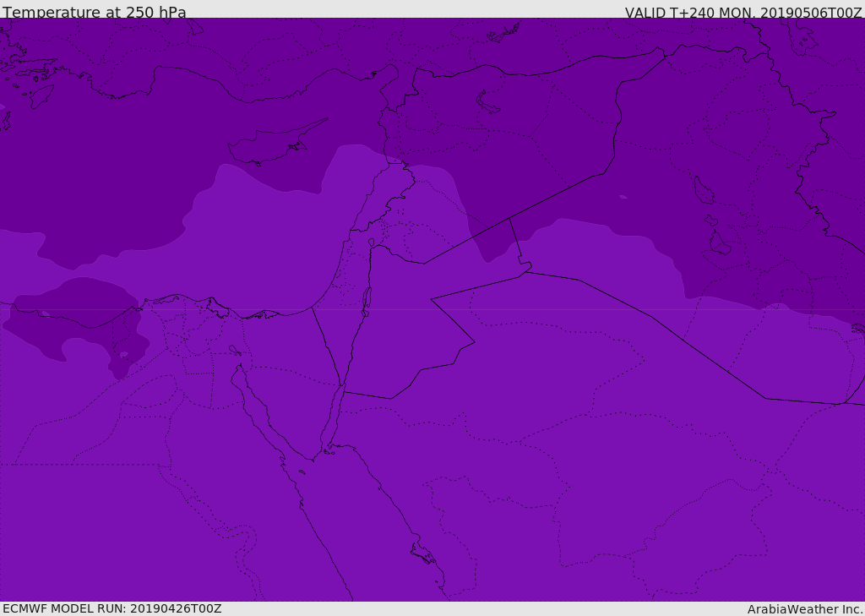Click the Sea of Galilee outline
Viewport: 865px width, 616px height.
372,243
